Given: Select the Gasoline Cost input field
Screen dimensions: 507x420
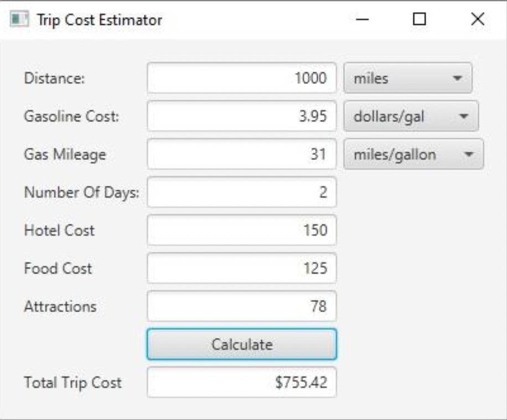Looking at the screenshot, I should [241, 116].
